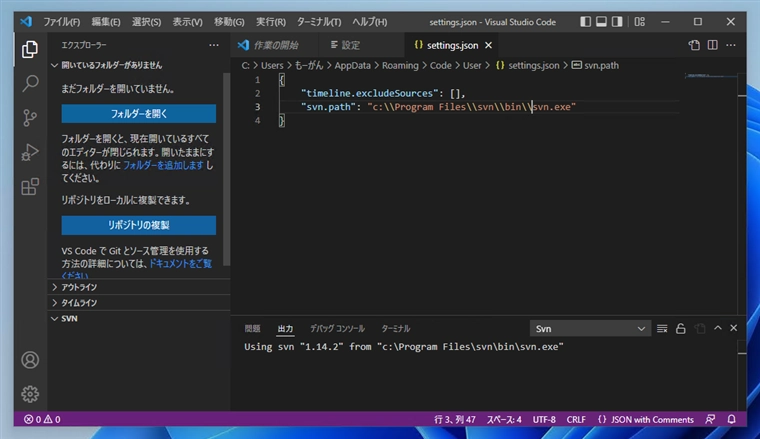The width and height of the screenshot is (760, 439).
Task: Open the ターミナル(T) menu
Action: 319,22
